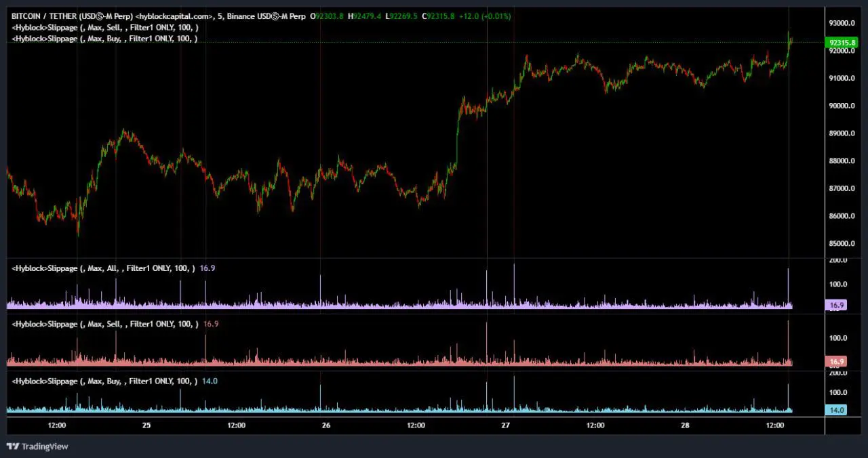Viewport: 868px width, 458px height.
Task: Click 16.9 reading beside Slippage All legend
Action: (208, 268)
